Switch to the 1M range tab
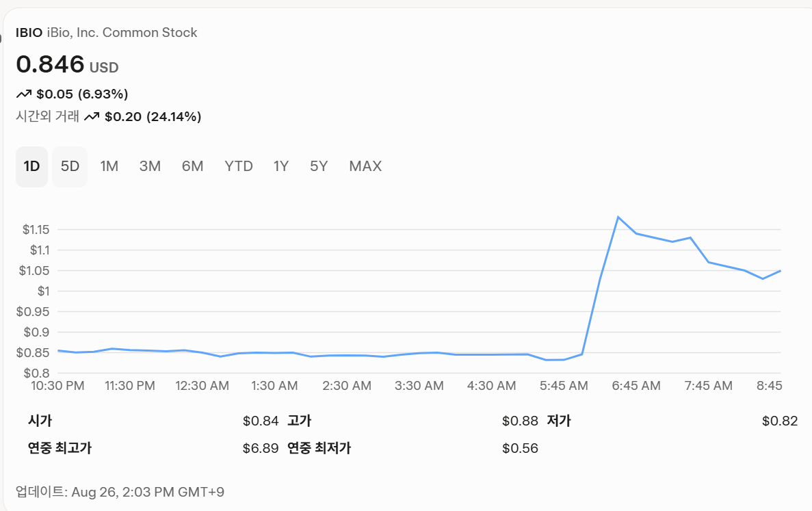This screenshot has height=511, width=812. point(109,166)
